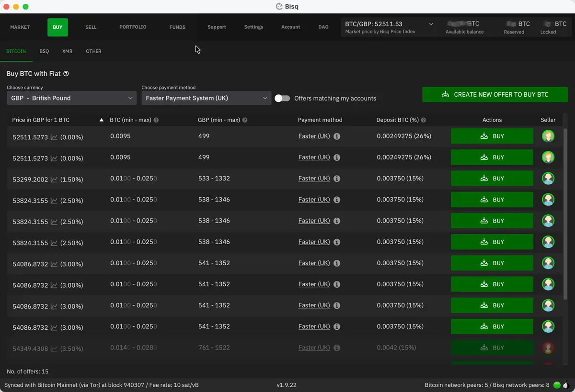Click the help icon on the 'GBP (min - max)' column
The width and height of the screenshot is (575, 392).
tap(245, 120)
